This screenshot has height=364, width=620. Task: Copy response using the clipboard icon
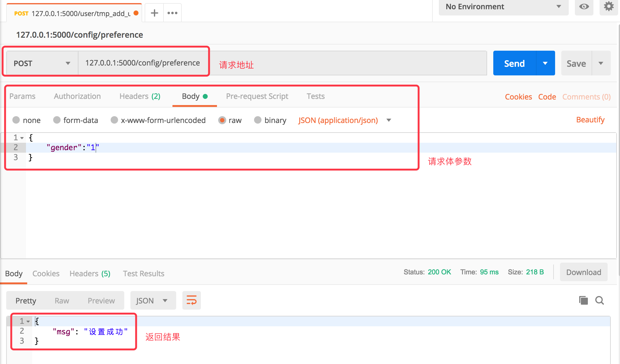pos(583,300)
